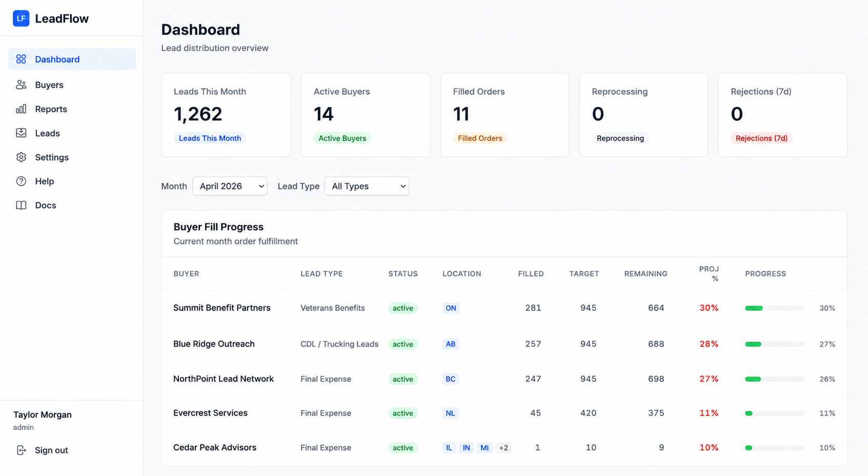Open the Month dropdown showing April 2026

tap(230, 186)
